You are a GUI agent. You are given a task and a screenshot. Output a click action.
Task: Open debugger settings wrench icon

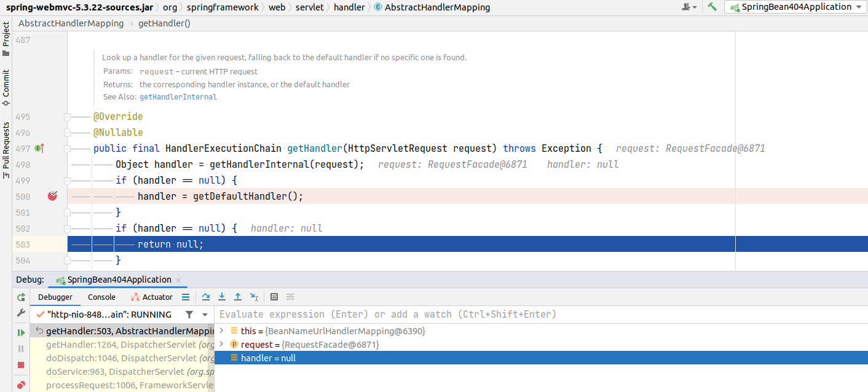coord(21,313)
